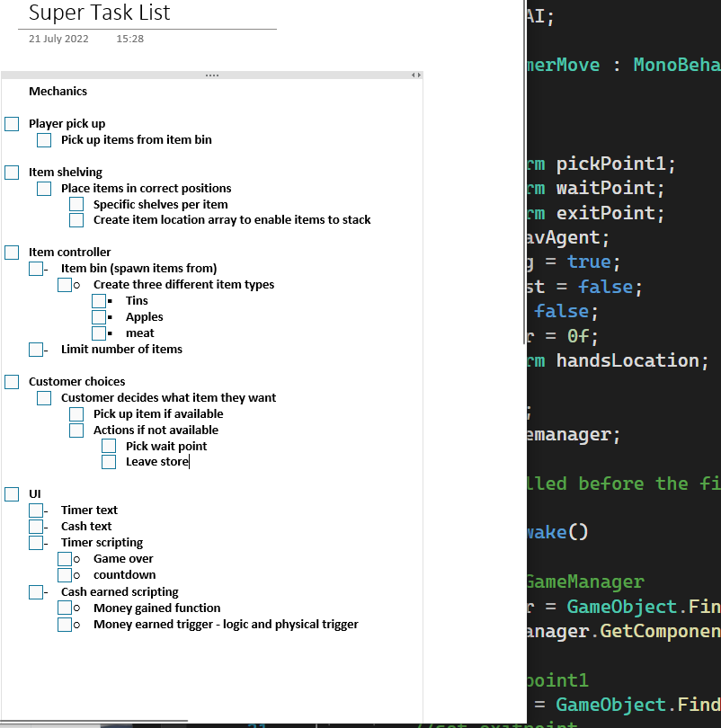Click 'GameManager' comment in the code editor
The image size is (721, 728).
[x=585, y=582]
